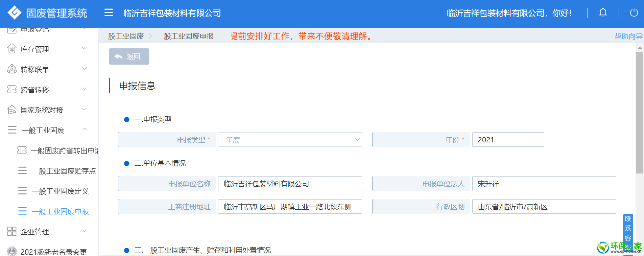
Task: Open 一般固废跨省转出申请 menu item
Action: click(64, 151)
